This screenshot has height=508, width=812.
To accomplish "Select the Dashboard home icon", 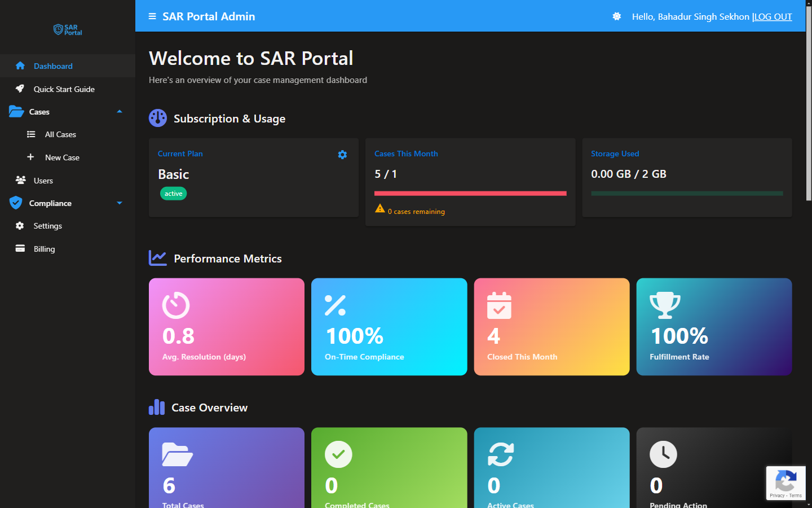I will [20, 65].
